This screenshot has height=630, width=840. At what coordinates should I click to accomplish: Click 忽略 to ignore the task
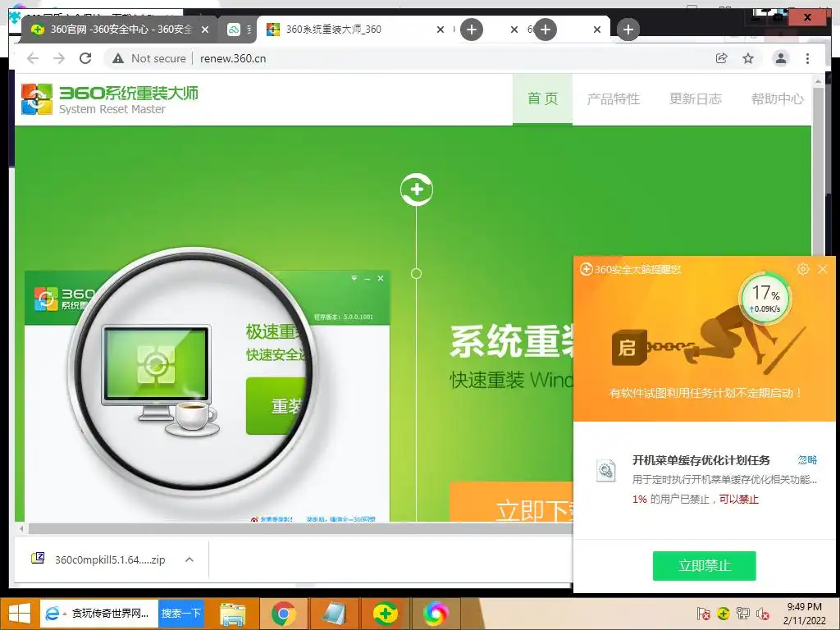point(807,459)
